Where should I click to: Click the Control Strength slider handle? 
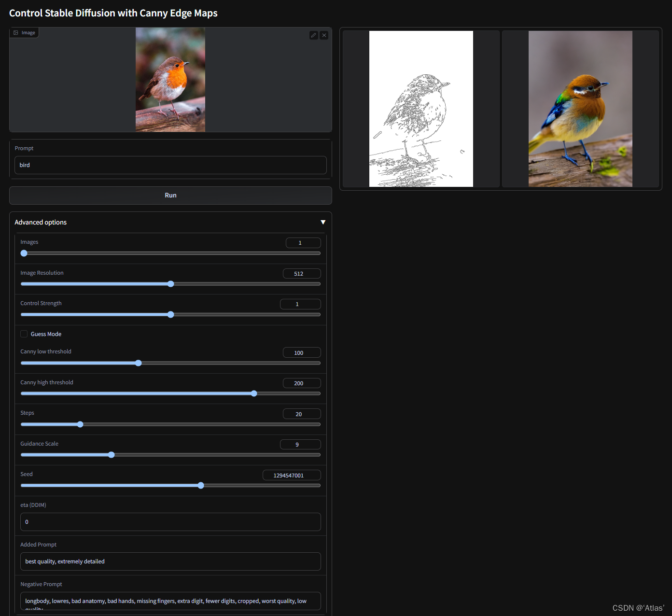tap(171, 314)
